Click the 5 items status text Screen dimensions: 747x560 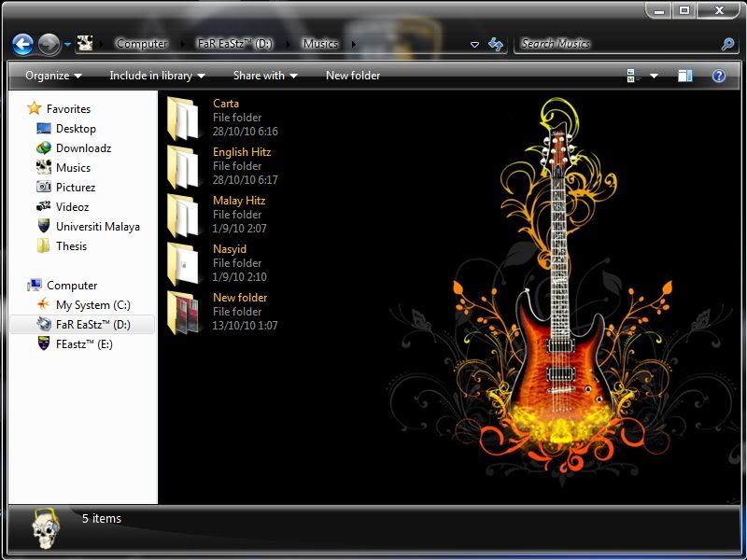click(102, 519)
